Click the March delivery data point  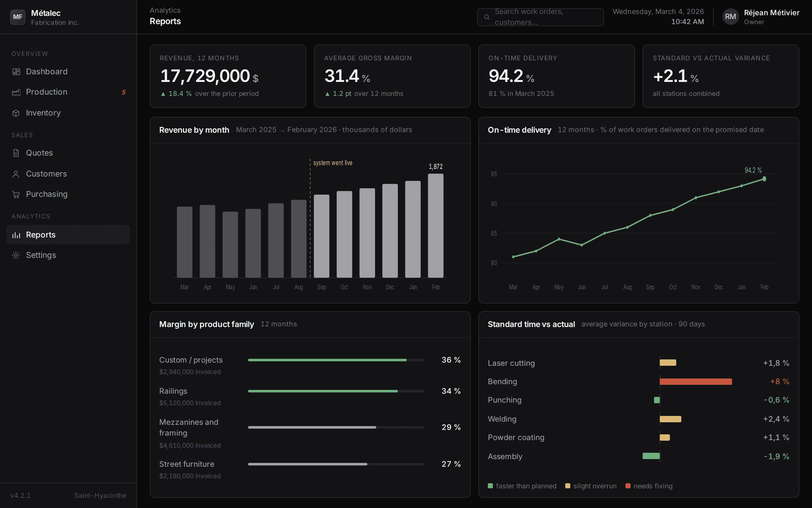tap(513, 257)
